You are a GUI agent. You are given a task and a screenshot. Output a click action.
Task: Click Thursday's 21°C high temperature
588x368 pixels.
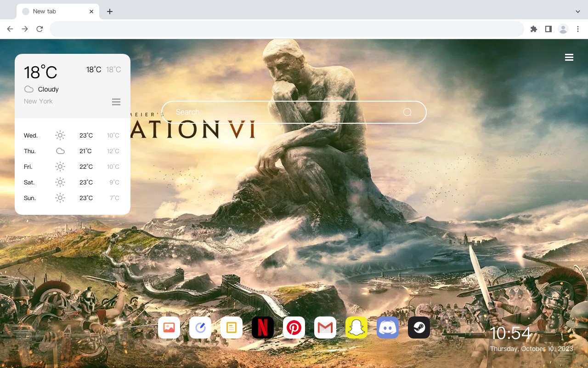click(x=85, y=151)
